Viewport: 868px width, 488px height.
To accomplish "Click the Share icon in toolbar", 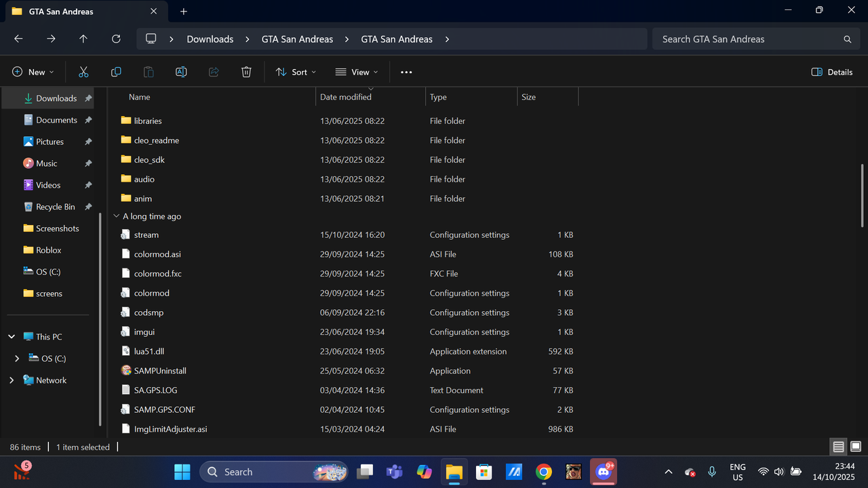I will (214, 72).
